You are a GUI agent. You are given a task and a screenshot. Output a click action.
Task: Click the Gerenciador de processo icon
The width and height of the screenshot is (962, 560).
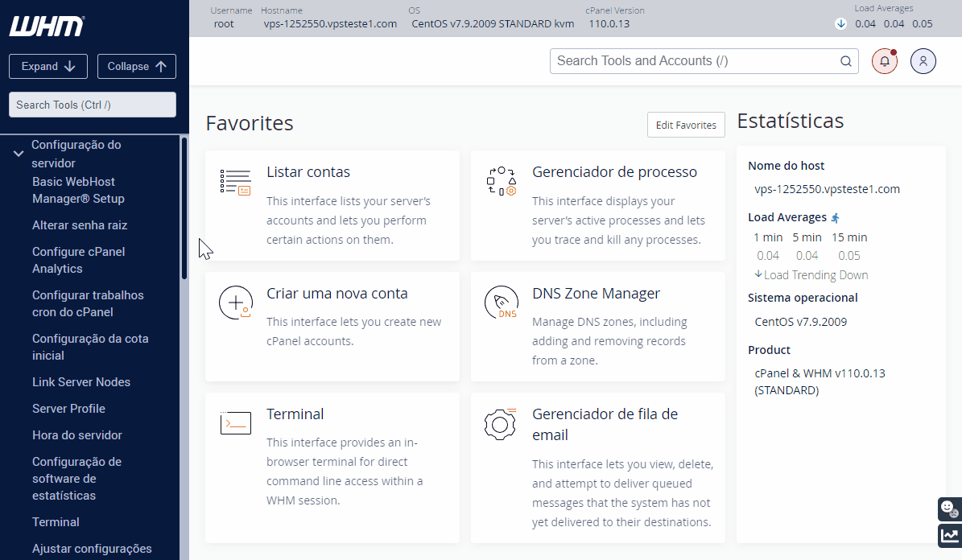click(502, 181)
